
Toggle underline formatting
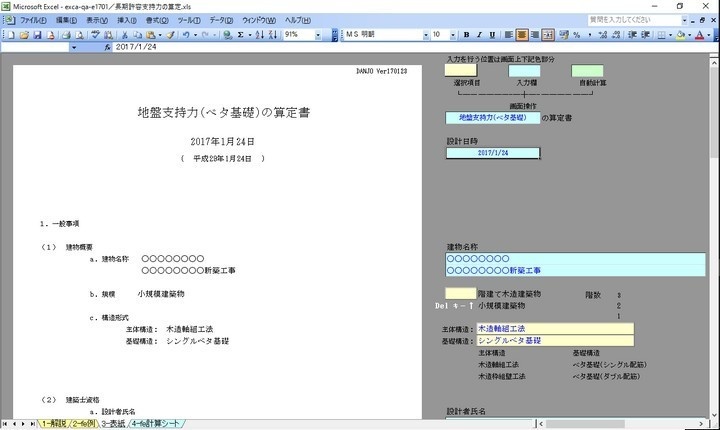492,35
